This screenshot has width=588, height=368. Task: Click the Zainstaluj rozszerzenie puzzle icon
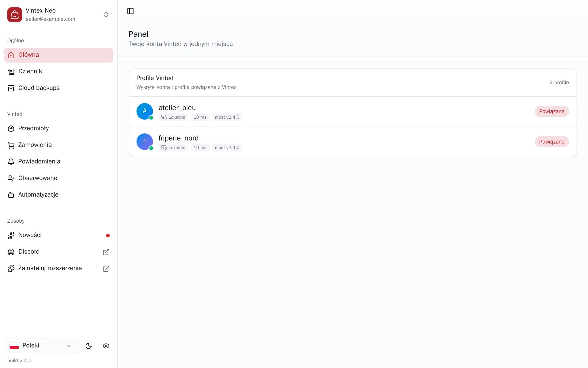[x=11, y=268]
